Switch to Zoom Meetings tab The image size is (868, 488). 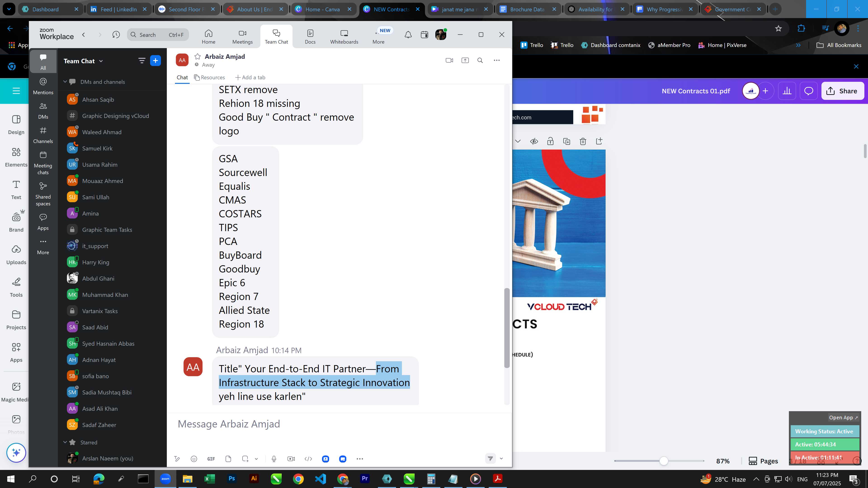(243, 37)
